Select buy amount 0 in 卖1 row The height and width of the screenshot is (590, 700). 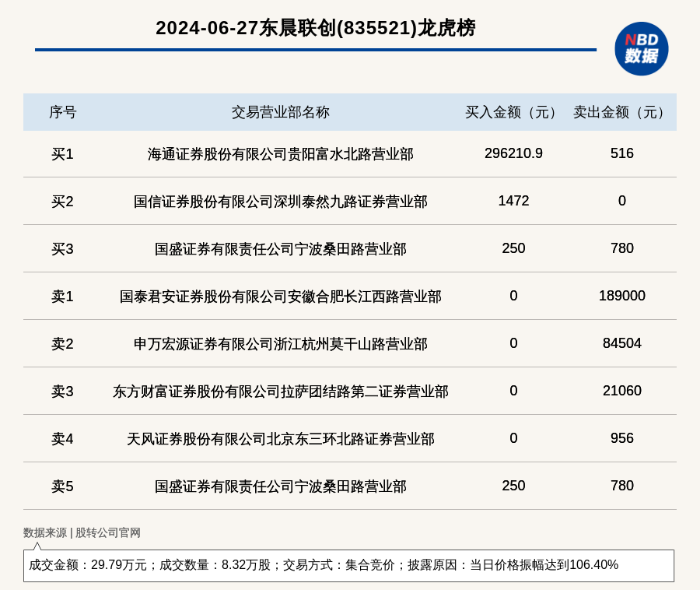(x=513, y=295)
